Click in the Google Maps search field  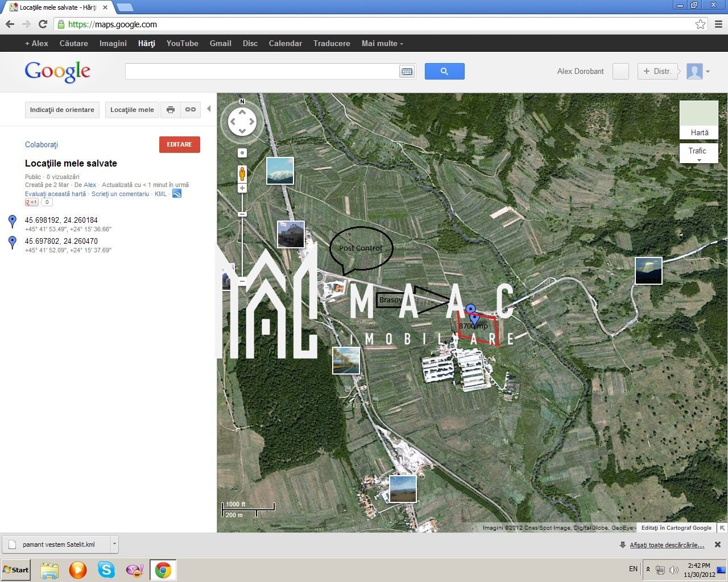click(x=262, y=71)
